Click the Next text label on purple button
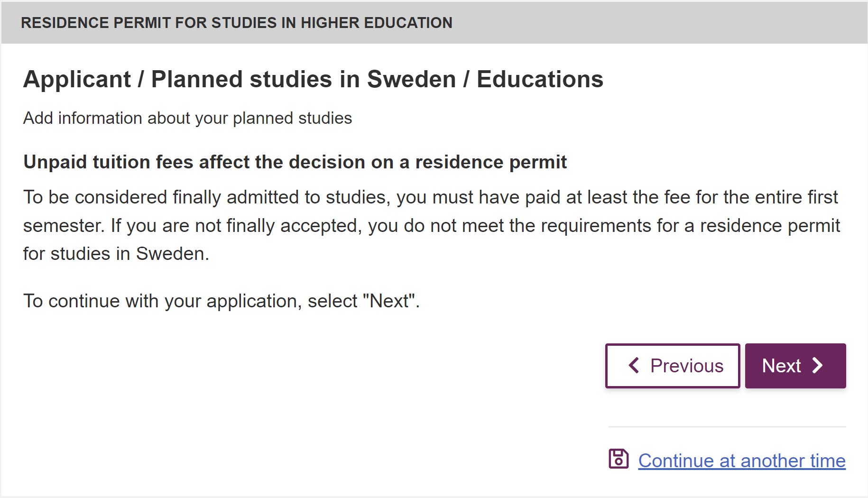The image size is (868, 498). (x=781, y=366)
